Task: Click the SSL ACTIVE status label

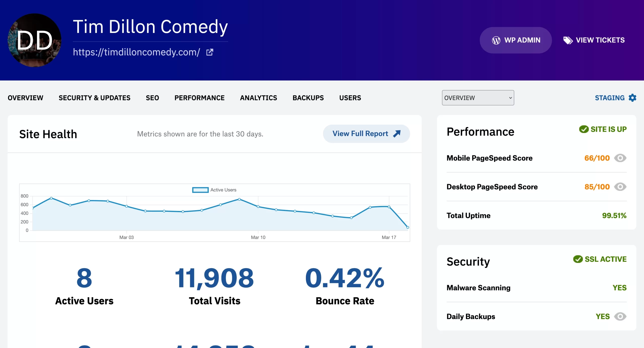Action: coord(606,259)
